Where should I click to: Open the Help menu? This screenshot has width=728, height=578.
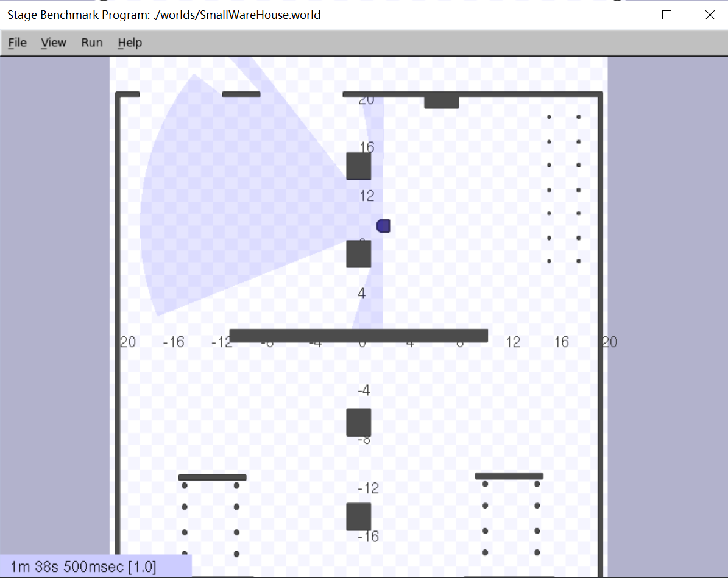[x=130, y=43]
